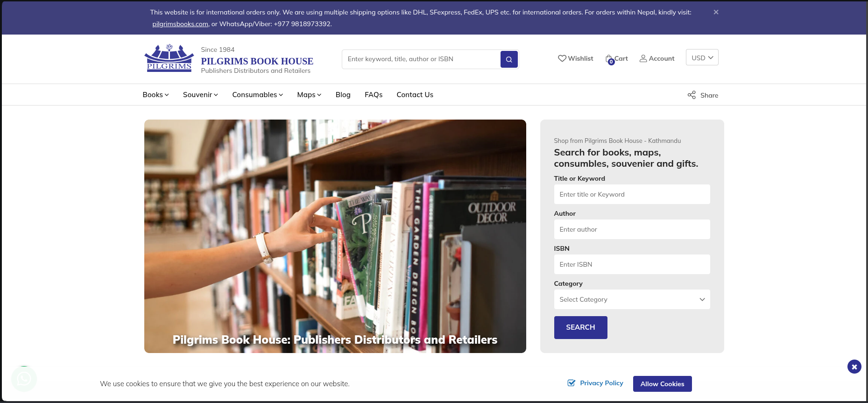Dismiss the cookie bar with round X
Screen dimensions: 868x403
pos(854,367)
